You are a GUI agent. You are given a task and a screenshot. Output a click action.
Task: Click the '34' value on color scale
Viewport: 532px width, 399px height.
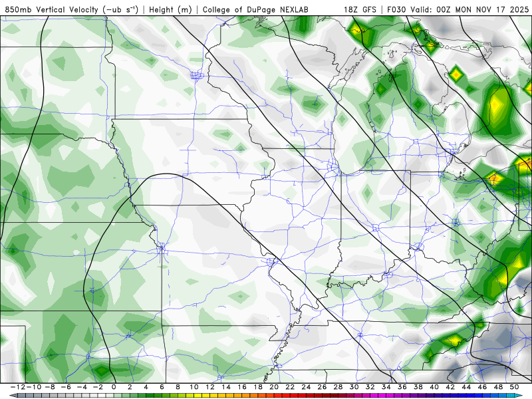[386, 387]
